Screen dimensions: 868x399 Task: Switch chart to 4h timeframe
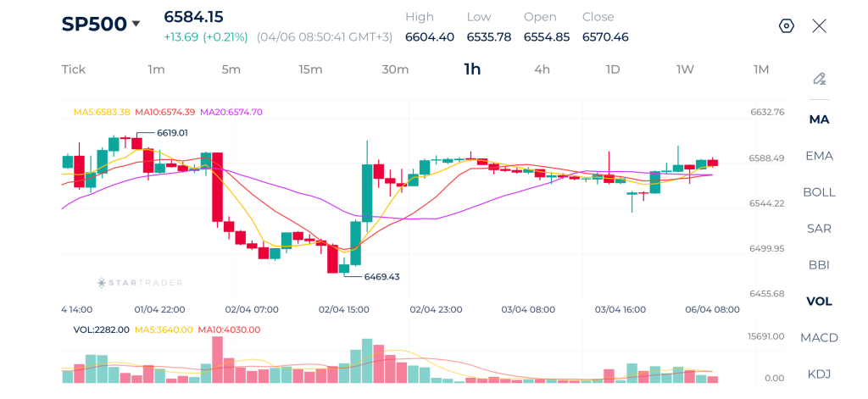coord(542,69)
